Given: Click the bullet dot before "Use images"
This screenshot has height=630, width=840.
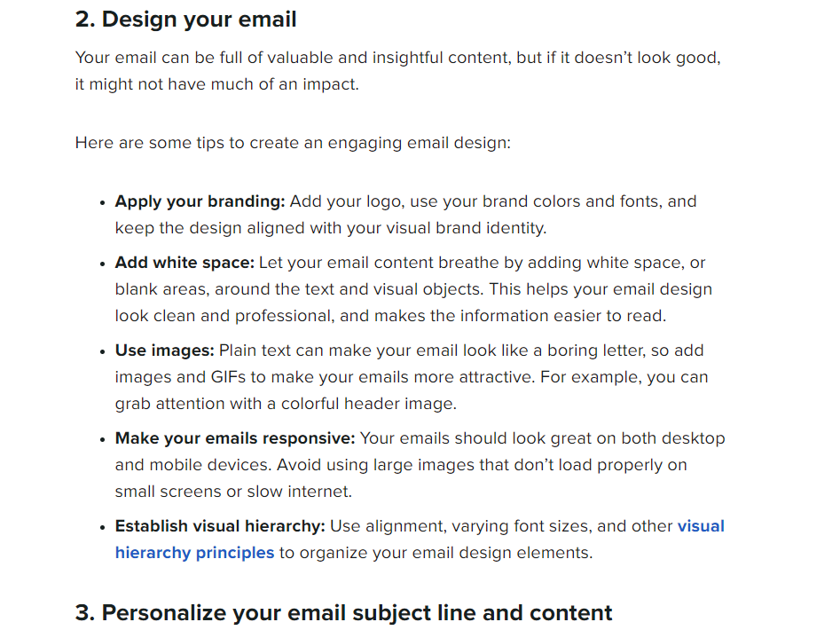Looking at the screenshot, I should 103,351.
